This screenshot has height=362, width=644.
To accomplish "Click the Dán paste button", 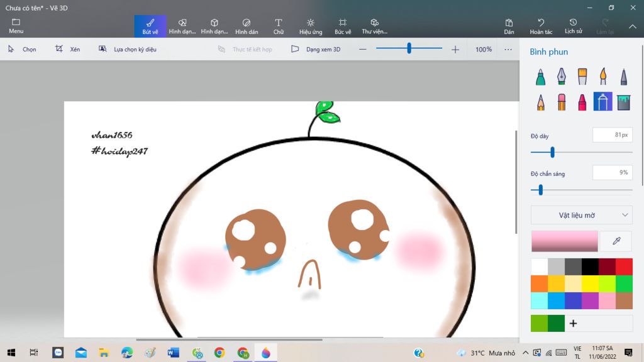I will tap(509, 26).
